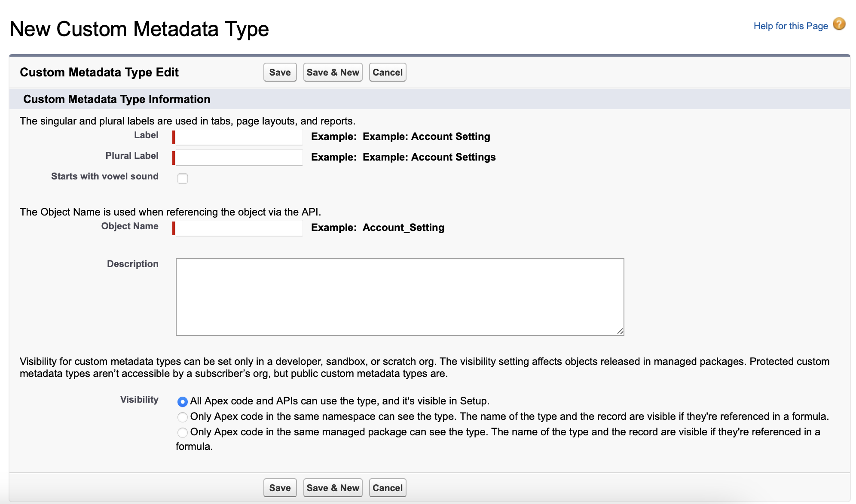Click the top Save button
Viewport: 856px width, 504px height.
(279, 72)
